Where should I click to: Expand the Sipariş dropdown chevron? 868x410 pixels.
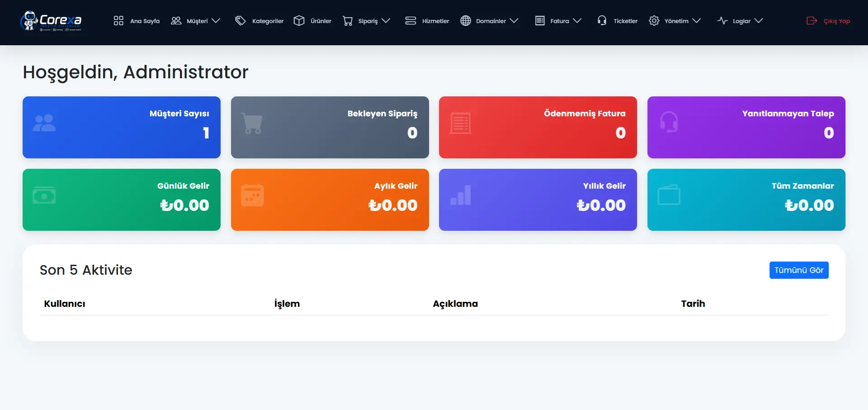click(386, 21)
